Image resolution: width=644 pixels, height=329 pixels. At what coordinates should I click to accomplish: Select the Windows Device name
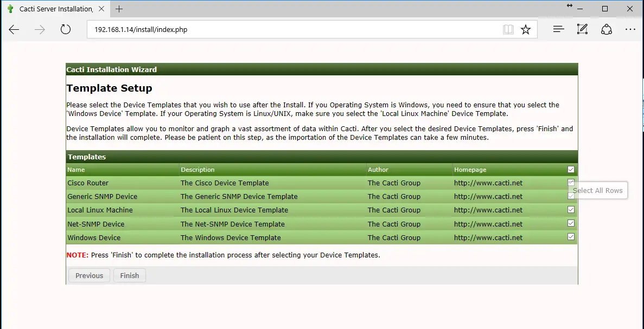[x=94, y=237]
